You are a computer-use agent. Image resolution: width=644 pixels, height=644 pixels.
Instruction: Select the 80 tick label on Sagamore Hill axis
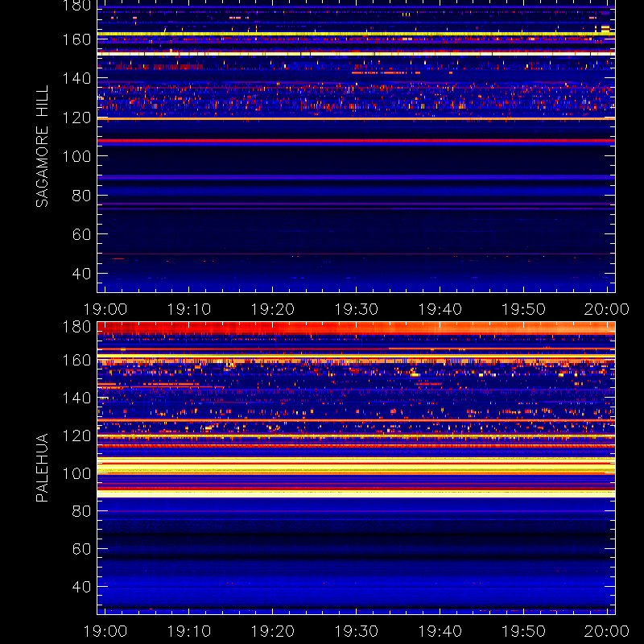(81, 196)
